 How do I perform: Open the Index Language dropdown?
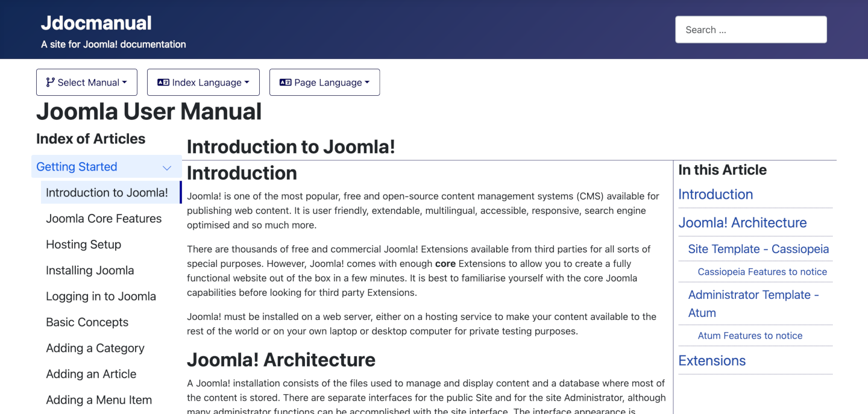coord(203,83)
